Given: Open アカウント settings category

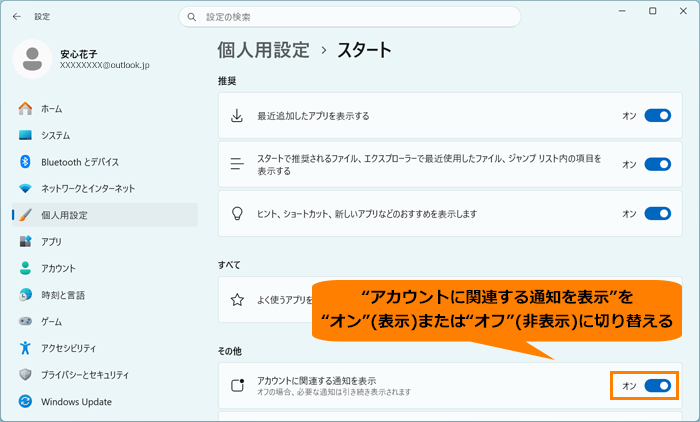Looking at the screenshot, I should [x=105, y=268].
